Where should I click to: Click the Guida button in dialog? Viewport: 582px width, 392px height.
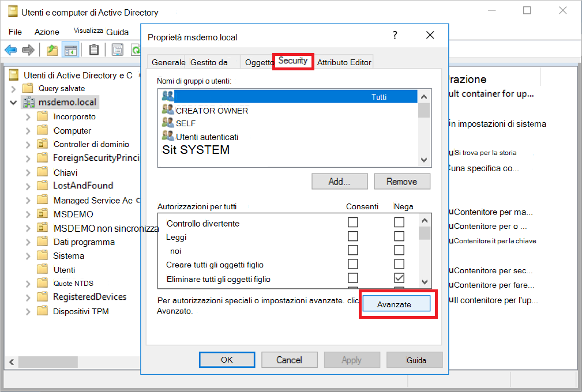tap(415, 360)
